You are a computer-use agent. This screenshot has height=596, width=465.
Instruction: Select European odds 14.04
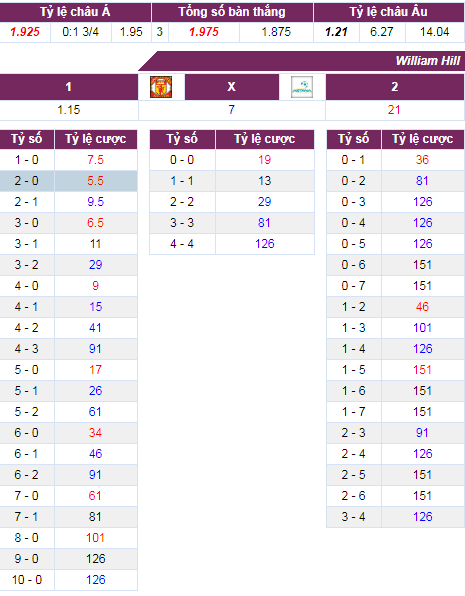coord(435,32)
